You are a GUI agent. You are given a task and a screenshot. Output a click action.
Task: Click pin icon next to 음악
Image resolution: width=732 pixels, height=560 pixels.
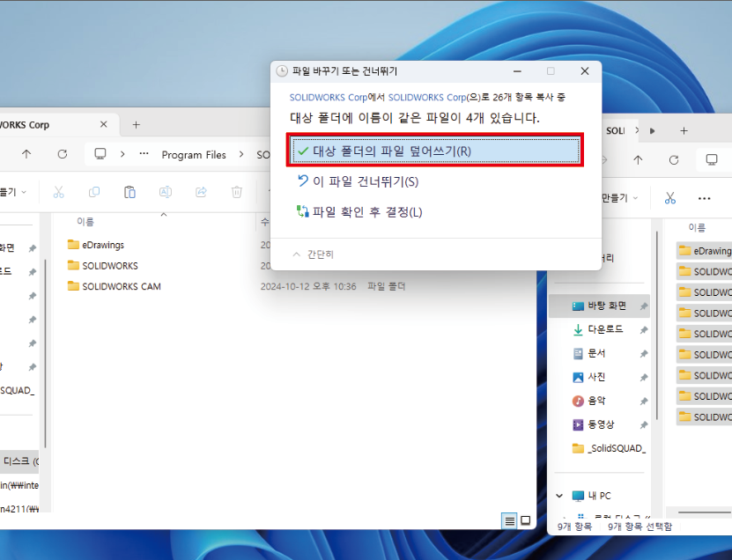point(644,401)
